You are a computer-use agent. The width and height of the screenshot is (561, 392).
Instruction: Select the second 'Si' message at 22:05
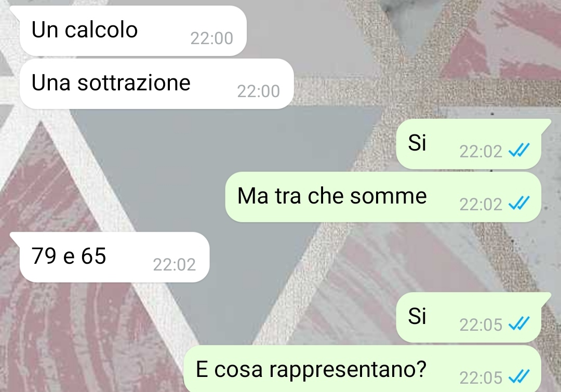pos(469,317)
